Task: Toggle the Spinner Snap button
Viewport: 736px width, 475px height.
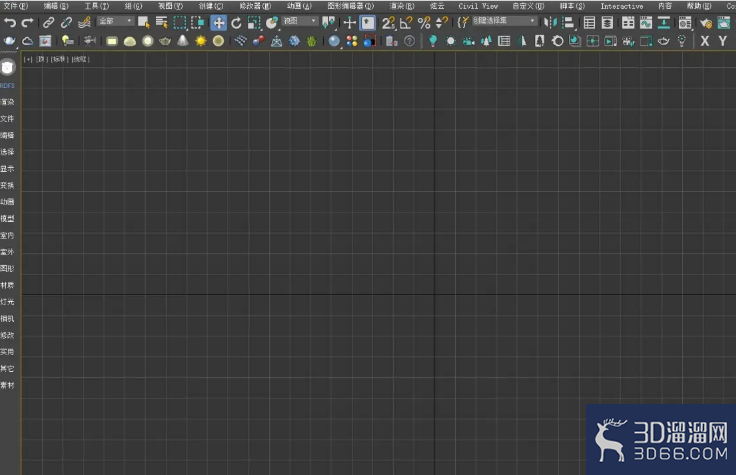Action: 442,23
